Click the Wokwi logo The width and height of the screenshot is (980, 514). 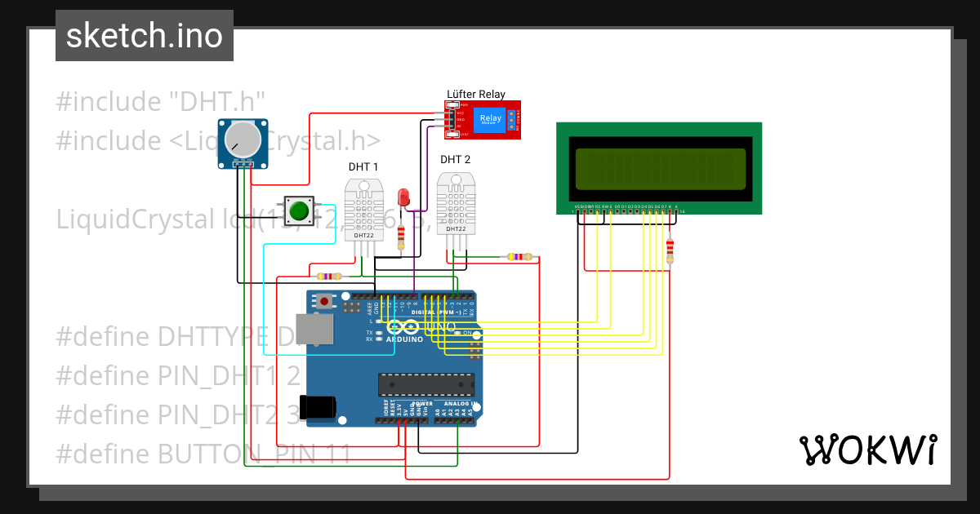868,449
